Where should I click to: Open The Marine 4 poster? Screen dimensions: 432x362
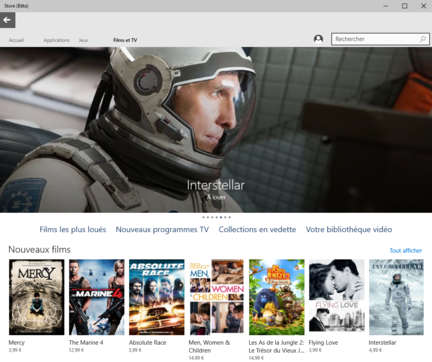97,297
